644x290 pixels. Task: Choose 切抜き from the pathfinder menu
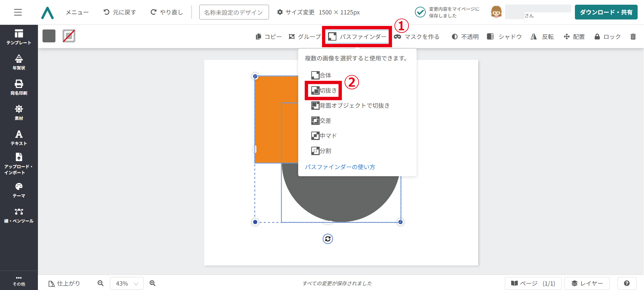click(x=324, y=90)
